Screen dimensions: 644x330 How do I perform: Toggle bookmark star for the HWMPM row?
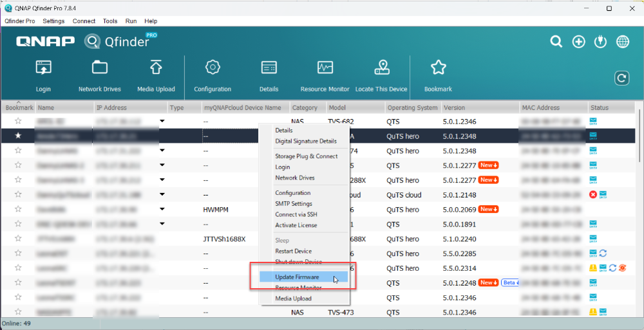18,210
